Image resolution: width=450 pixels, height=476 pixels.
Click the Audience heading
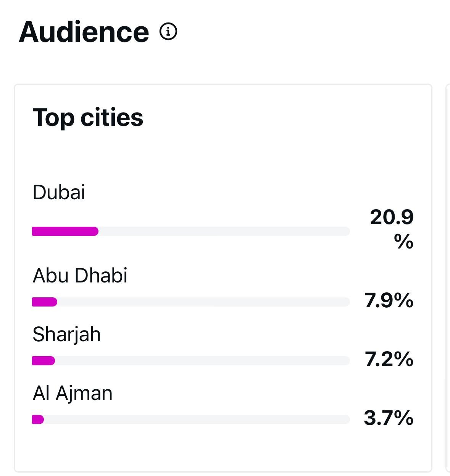84,32
